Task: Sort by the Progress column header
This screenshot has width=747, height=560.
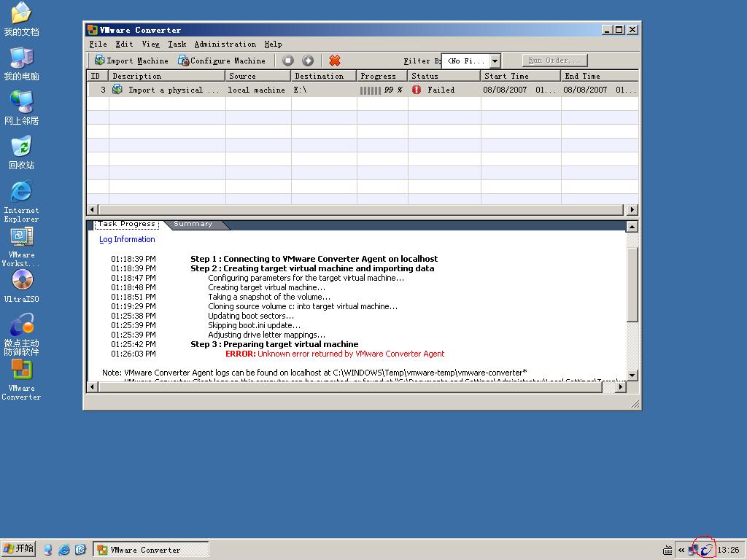Action: tap(382, 76)
